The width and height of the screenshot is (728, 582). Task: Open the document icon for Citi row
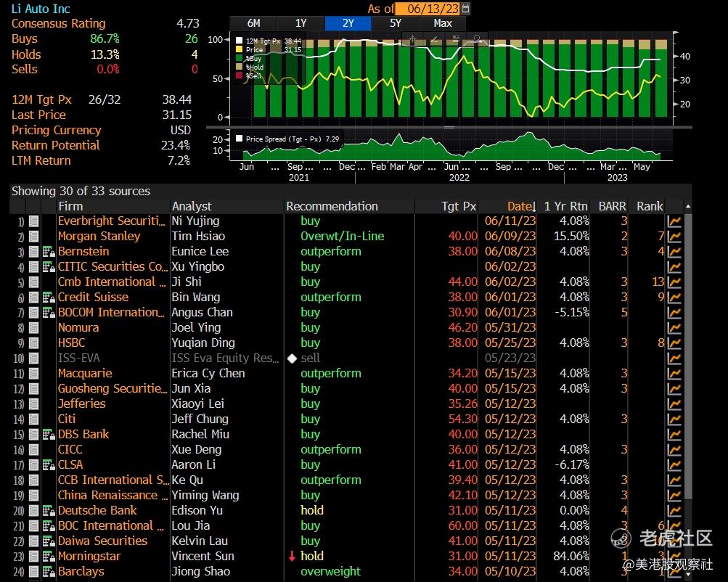tap(33, 419)
